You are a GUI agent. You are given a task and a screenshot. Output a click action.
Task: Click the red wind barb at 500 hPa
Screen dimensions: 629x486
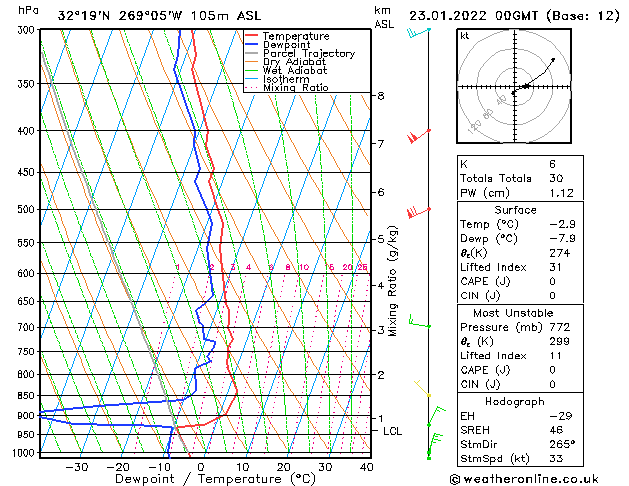[x=418, y=212]
